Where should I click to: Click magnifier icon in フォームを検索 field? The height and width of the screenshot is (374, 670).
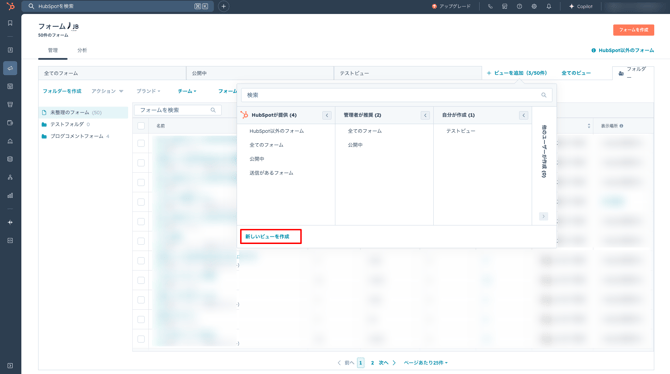pos(213,110)
